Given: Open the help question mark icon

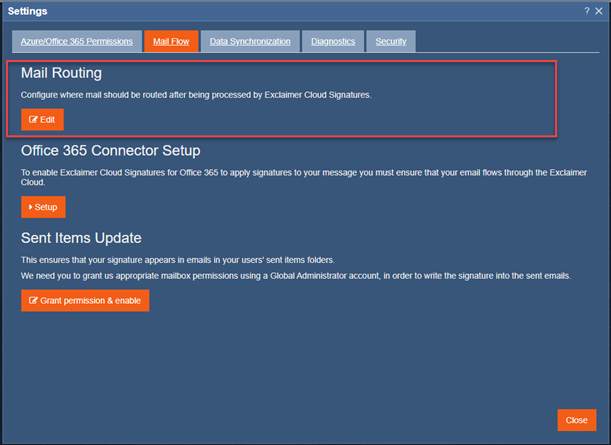Looking at the screenshot, I should click(587, 10).
